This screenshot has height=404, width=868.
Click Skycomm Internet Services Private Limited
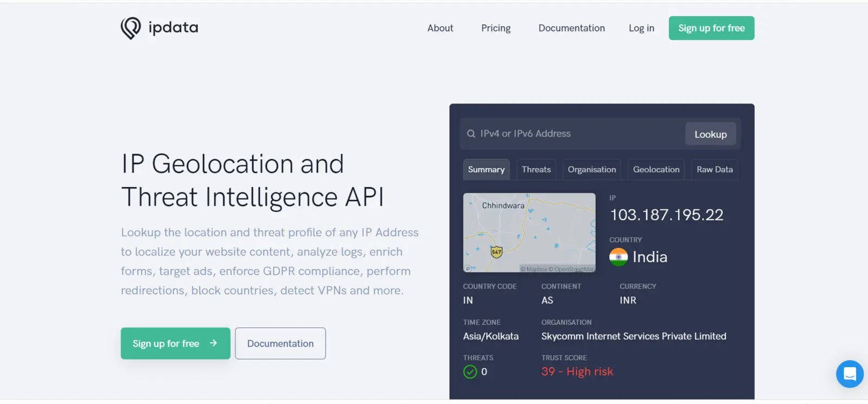(634, 336)
